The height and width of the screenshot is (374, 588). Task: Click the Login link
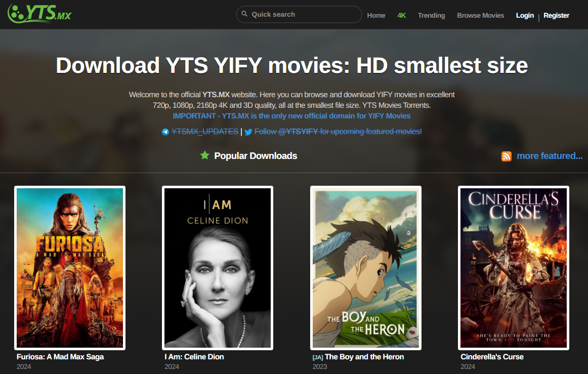[525, 15]
